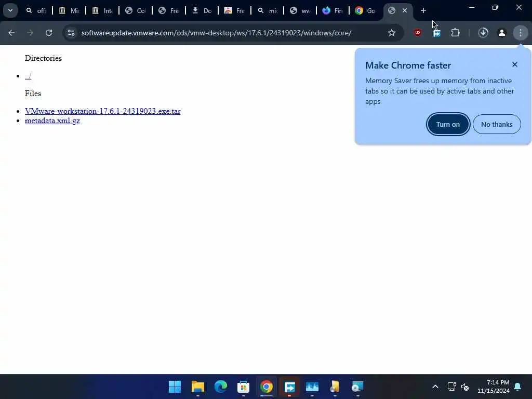Open the network status tray icon
The width and height of the screenshot is (532, 399).
[451, 387]
